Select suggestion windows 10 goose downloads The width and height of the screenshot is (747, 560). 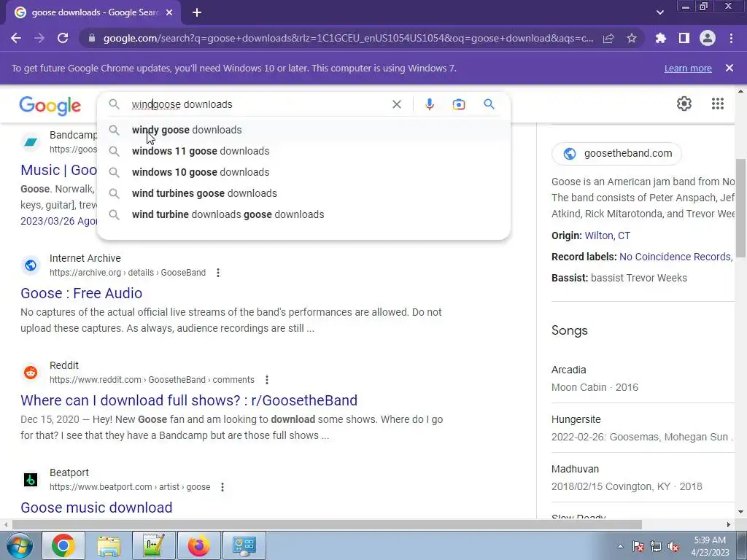[x=303, y=172]
